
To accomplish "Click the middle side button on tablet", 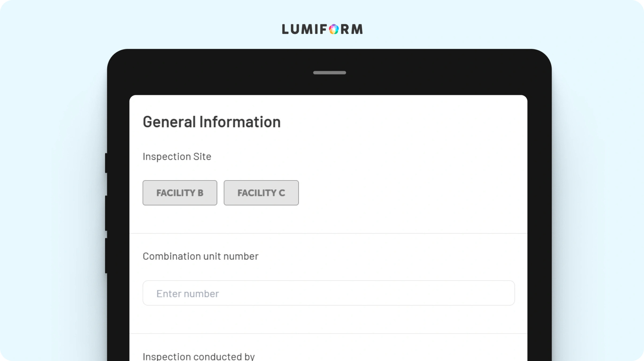I will [106, 213].
